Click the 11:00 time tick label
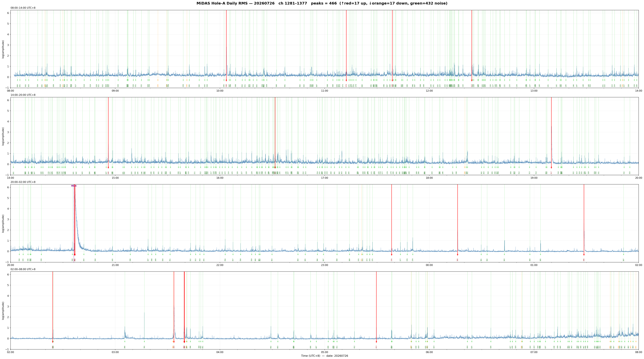644x359 pixels. pos(325,91)
